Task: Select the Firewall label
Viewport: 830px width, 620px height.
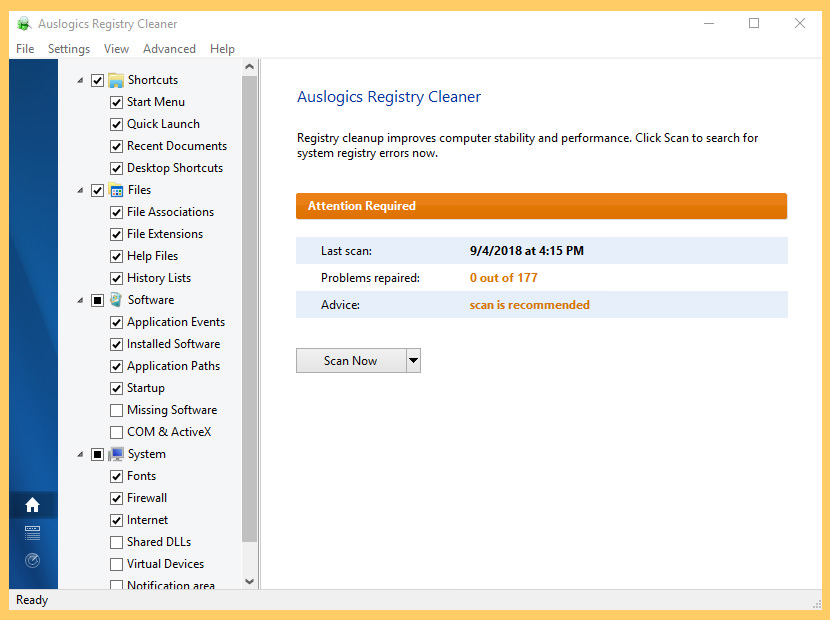Action: pos(147,498)
